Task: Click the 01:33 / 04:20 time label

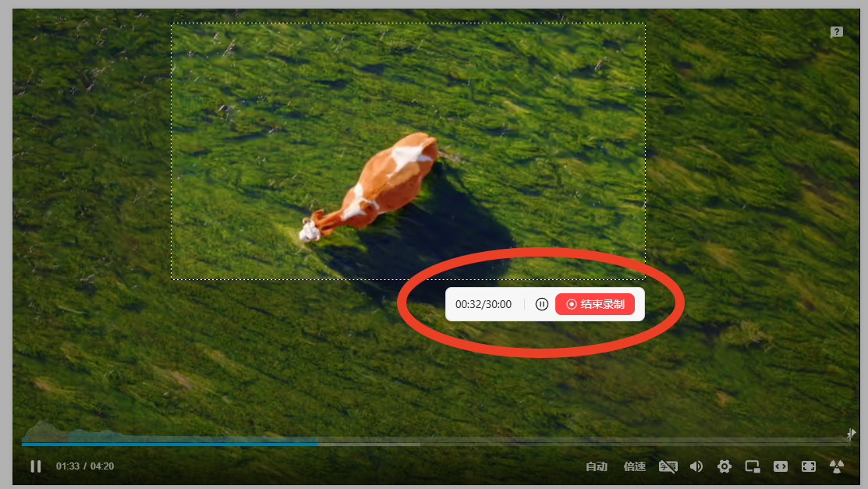Action: pos(85,466)
